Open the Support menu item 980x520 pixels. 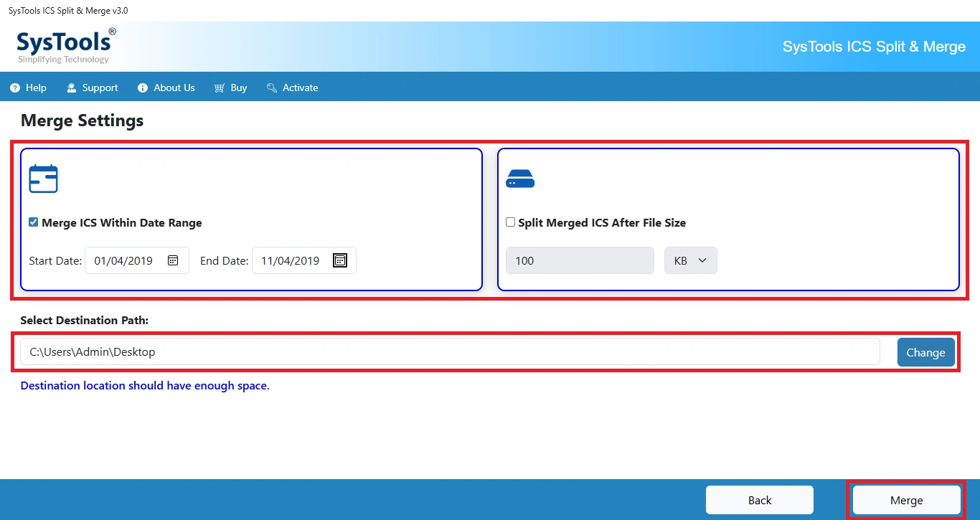93,88
